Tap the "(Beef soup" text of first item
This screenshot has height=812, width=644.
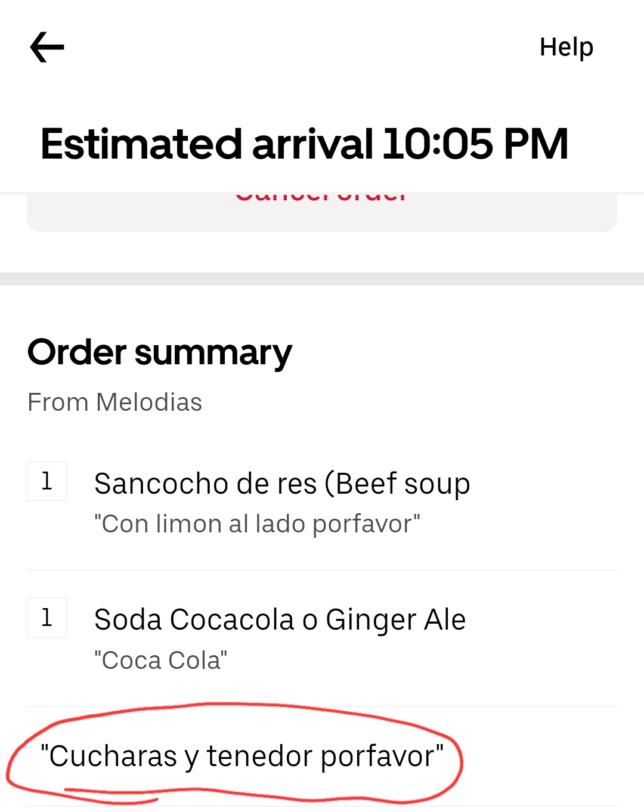(x=397, y=484)
